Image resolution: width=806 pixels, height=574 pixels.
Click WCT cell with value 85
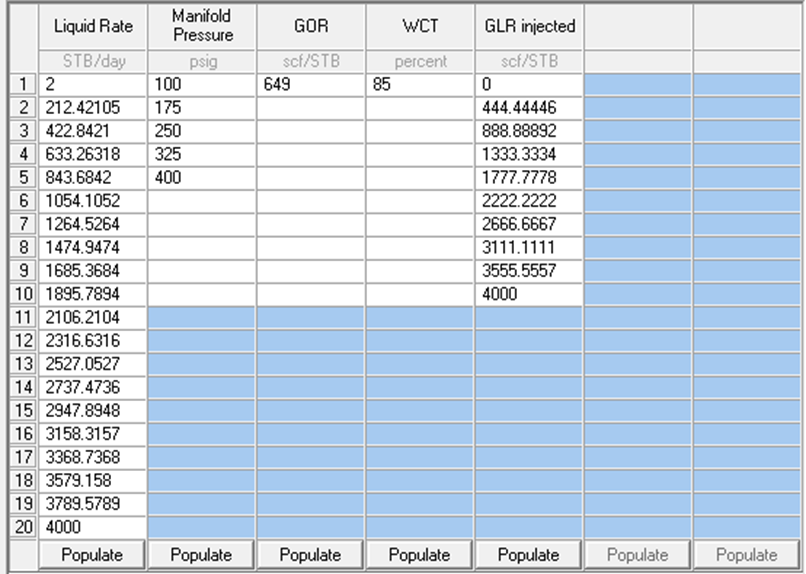[419, 84]
